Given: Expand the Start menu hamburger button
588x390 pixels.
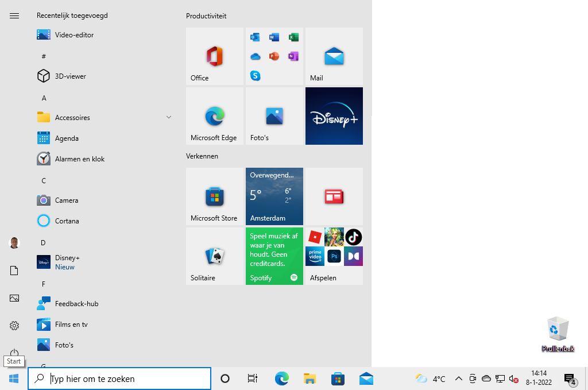Looking at the screenshot, I should click(x=14, y=16).
